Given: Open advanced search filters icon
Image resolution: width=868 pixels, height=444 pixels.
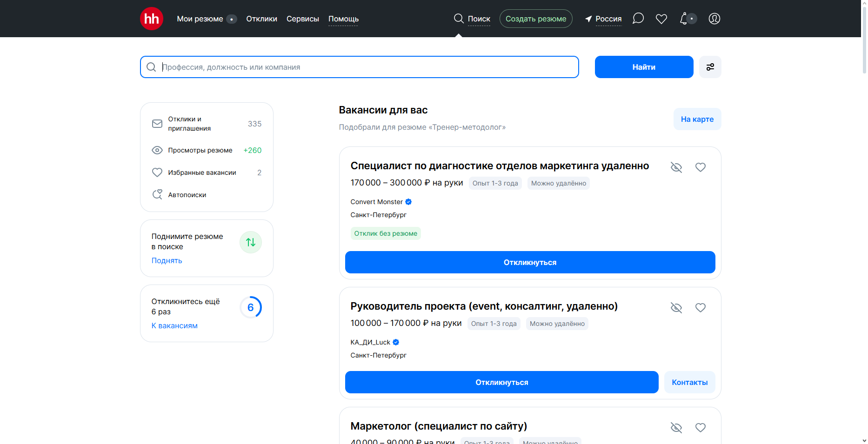Looking at the screenshot, I should [x=710, y=67].
